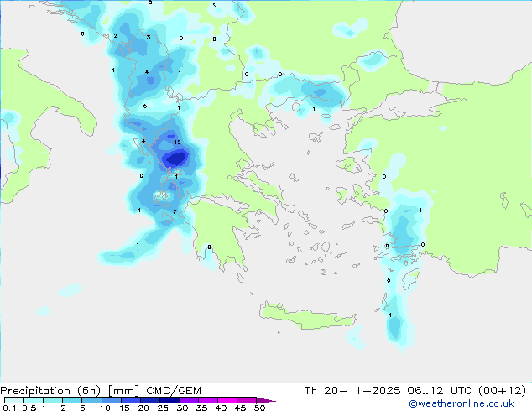The image size is (532, 411).
Task: Click the "Precipitation" title text
Action: tap(35, 391)
